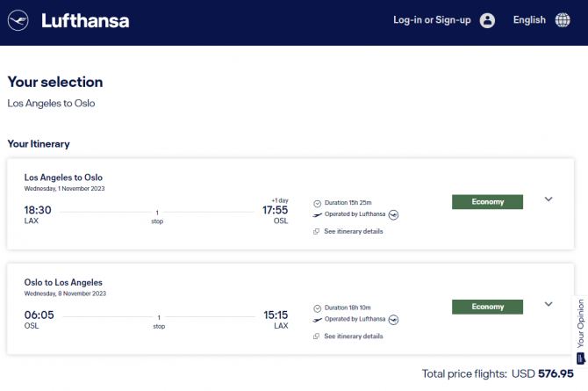
Task: Open itinerary details for the Oslo–Los Angeles flight
Action: click(x=354, y=337)
